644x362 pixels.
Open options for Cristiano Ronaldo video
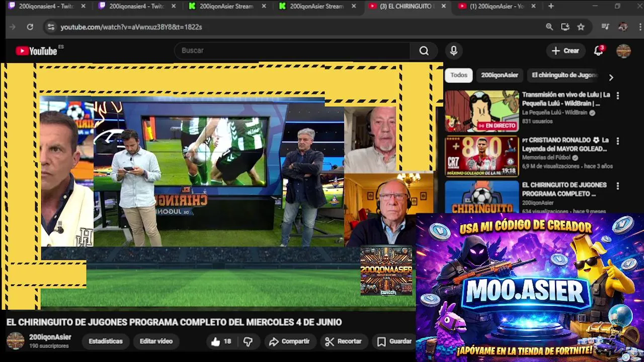[x=618, y=141]
